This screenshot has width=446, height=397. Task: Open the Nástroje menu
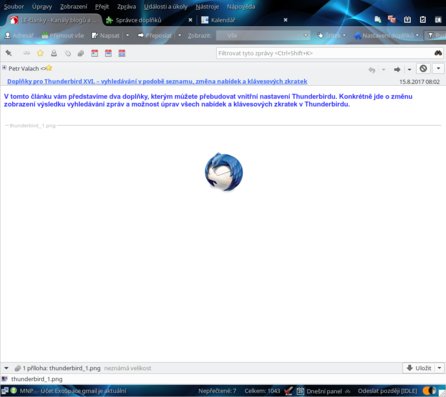pos(207,7)
